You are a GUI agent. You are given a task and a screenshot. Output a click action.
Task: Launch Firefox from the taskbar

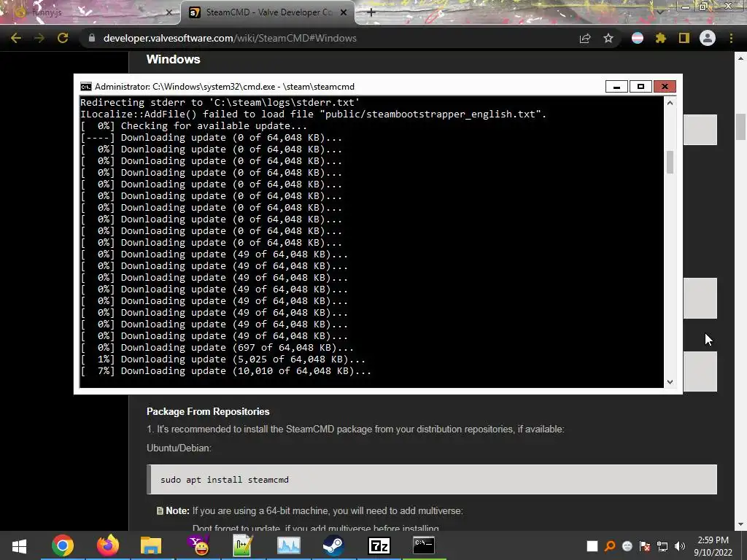tap(108, 545)
